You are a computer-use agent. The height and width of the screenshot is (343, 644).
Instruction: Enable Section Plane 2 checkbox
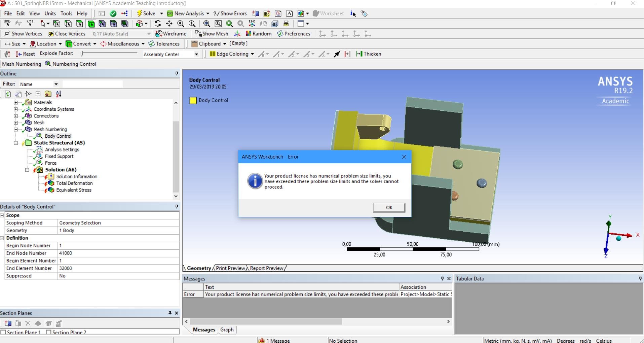(x=48, y=332)
